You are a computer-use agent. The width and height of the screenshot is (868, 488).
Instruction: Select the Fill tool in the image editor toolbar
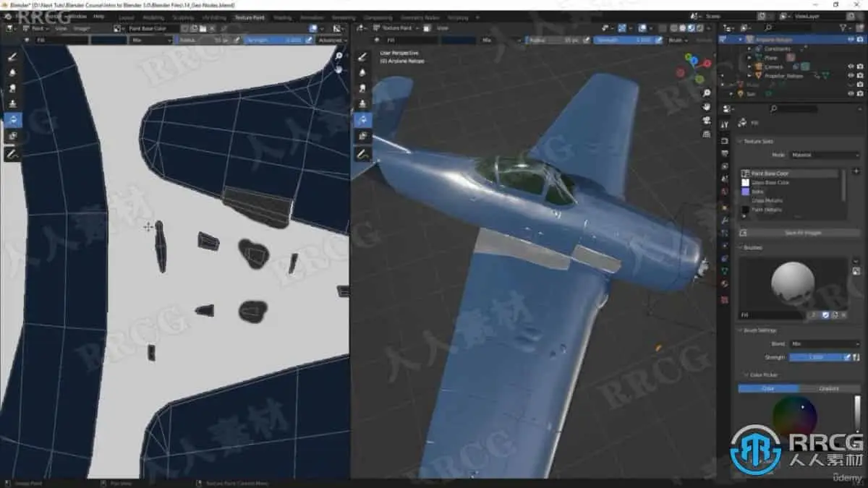(x=12, y=118)
